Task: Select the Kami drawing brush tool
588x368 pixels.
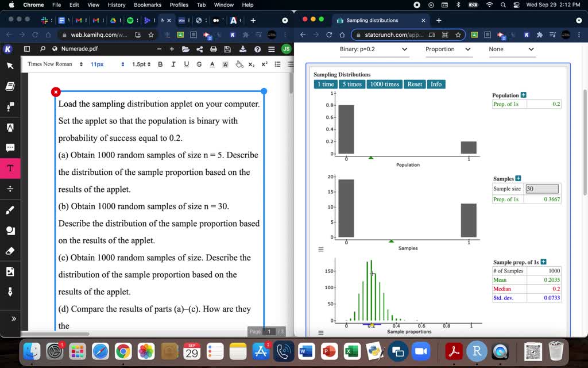Action: pyautogui.click(x=10, y=210)
